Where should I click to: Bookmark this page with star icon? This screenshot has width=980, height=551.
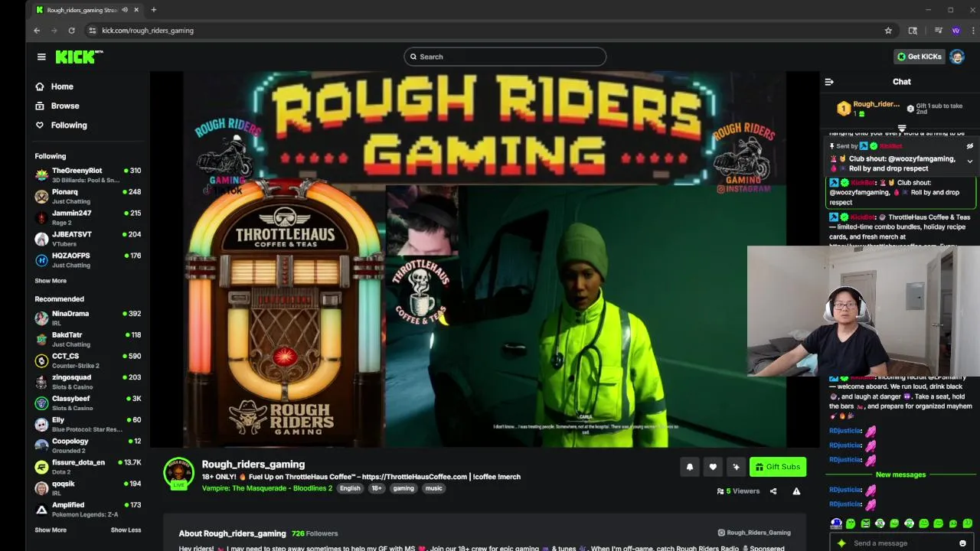(x=888, y=31)
